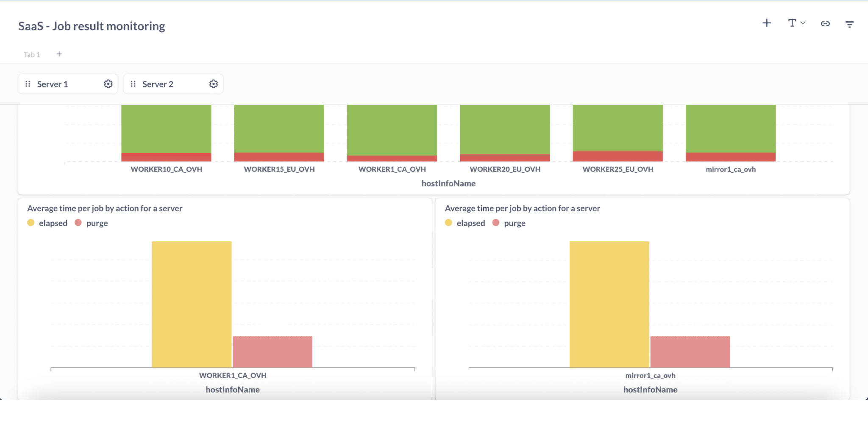Click the drag handle on Server 1 filter
Image resolution: width=868 pixels, height=426 pixels.
point(28,84)
